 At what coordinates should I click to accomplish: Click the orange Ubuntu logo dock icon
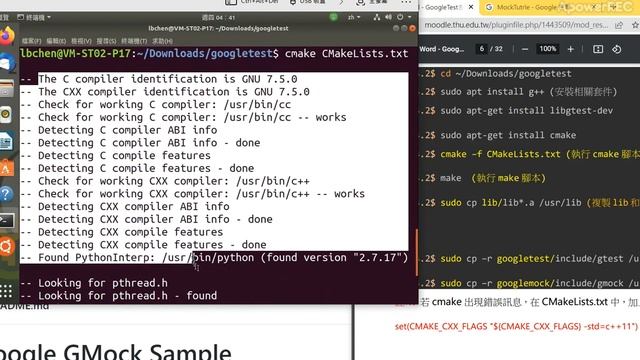(x=7, y=247)
